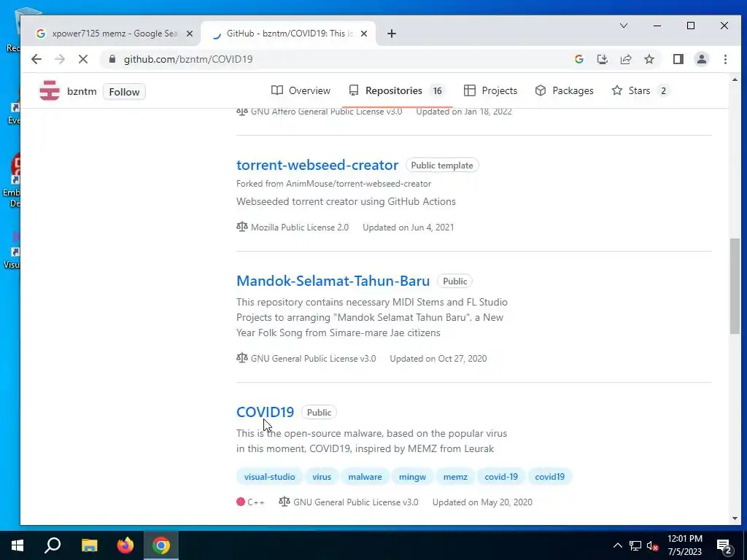Click the install app icon

(602, 59)
